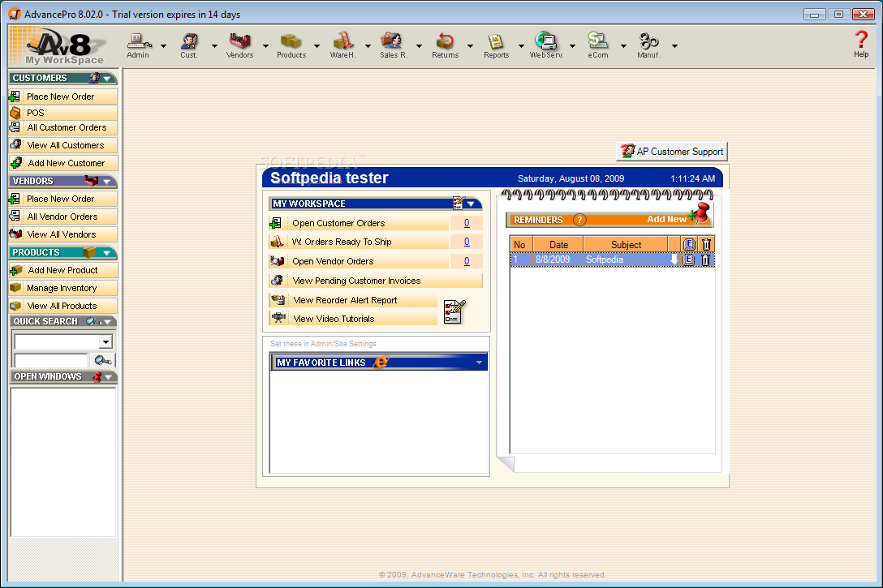Click the edit icon in reminders table header

click(689, 244)
